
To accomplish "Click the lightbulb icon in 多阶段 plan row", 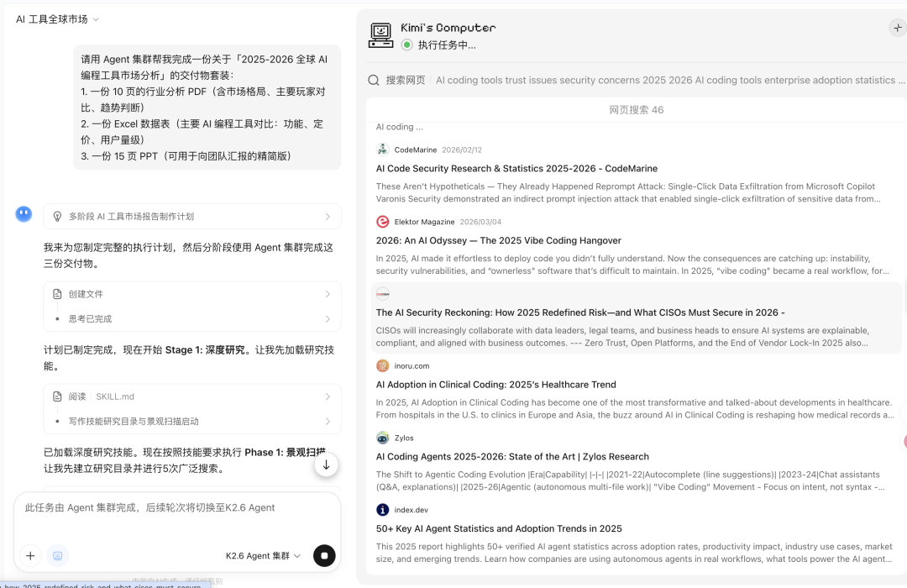I will pos(57,217).
